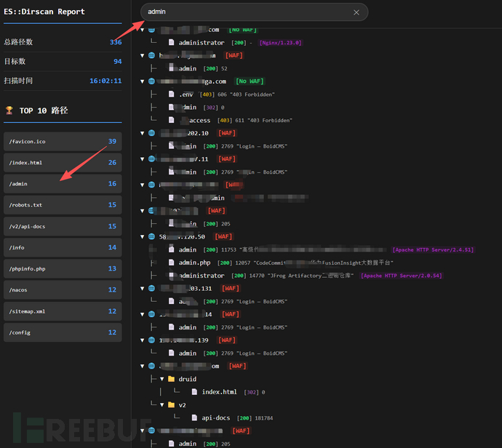Viewport: 502px width, 448px height.
Task: Open the api-docs entry under v2
Action: 216,418
